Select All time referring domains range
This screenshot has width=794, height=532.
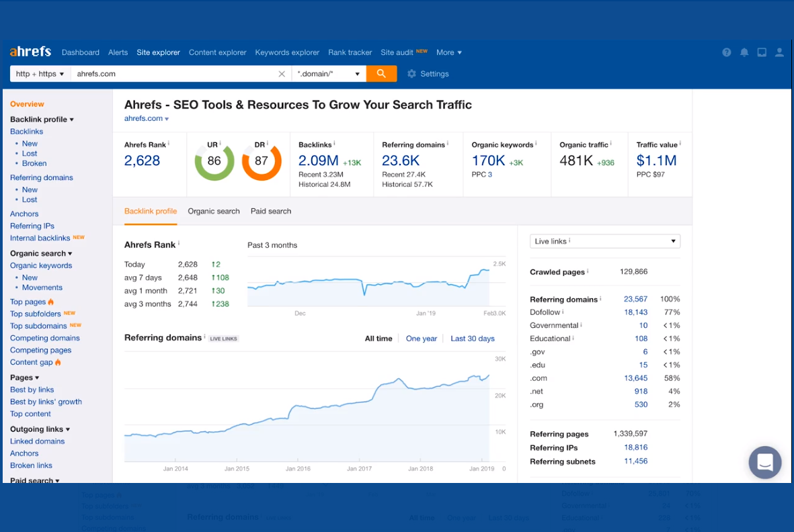click(379, 339)
